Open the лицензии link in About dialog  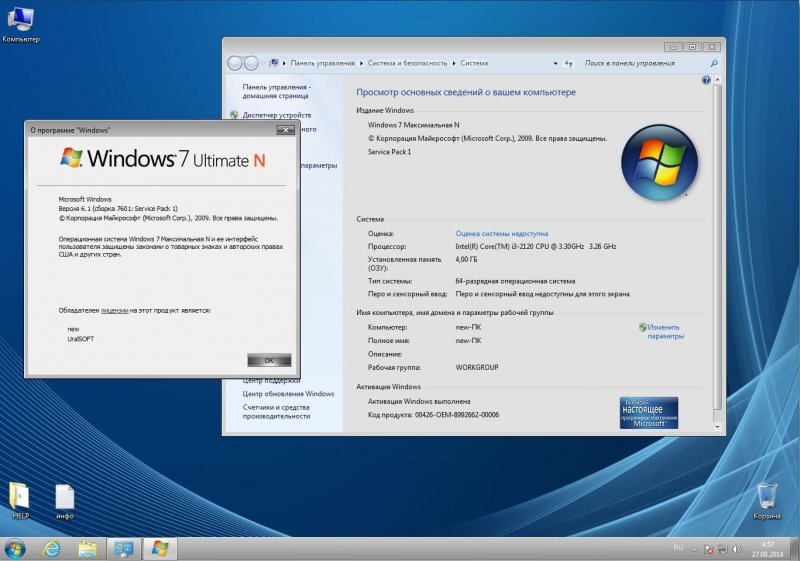(114, 310)
